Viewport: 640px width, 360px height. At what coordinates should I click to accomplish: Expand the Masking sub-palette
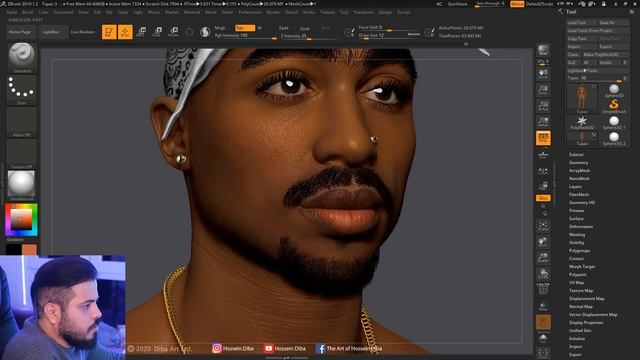point(577,235)
